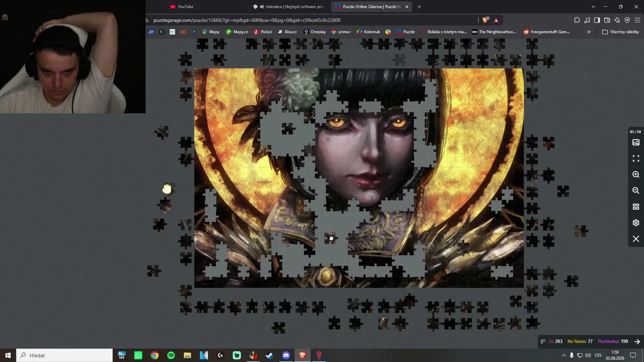Click the 01:50 puzzle timer
This screenshot has height=362, width=644.
tap(635, 132)
